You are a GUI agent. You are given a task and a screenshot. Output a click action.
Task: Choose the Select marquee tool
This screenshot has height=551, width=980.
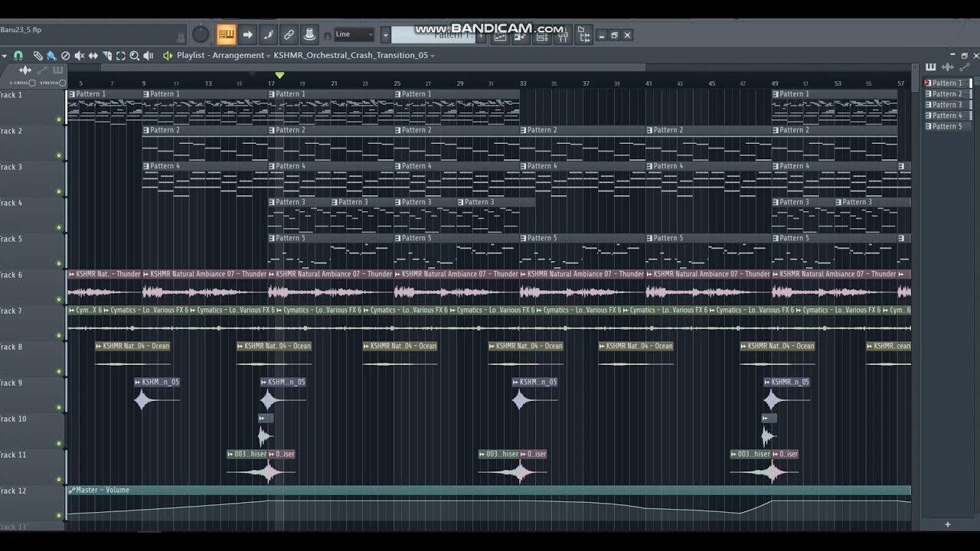pos(120,55)
